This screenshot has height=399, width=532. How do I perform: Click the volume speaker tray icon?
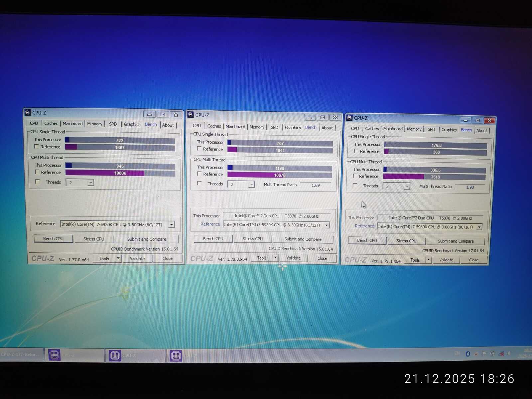click(x=509, y=353)
